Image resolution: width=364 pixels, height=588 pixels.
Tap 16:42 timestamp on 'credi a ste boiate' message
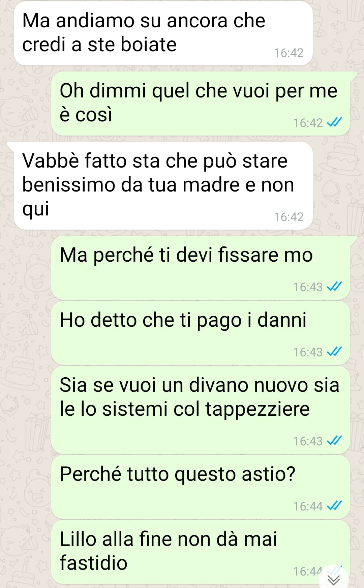click(x=289, y=53)
